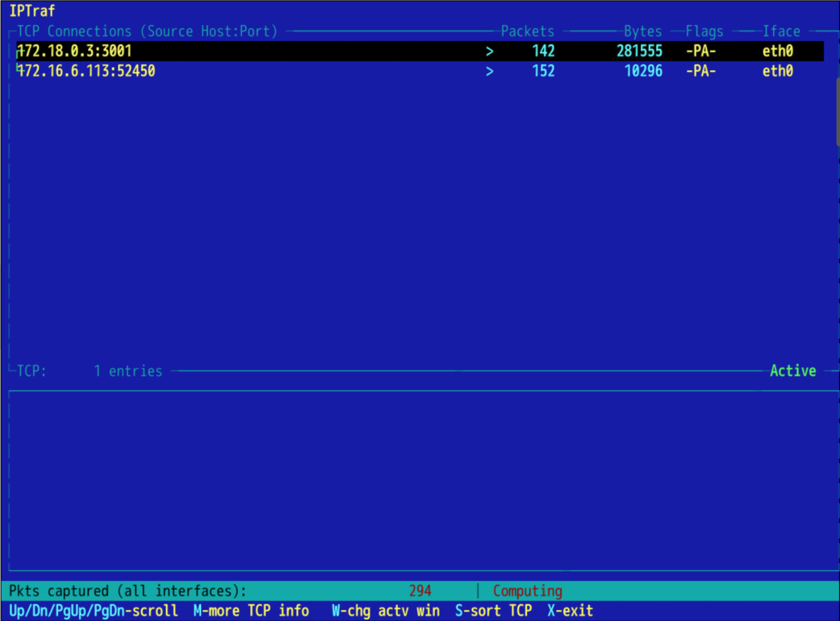Click the byte count 10296
This screenshot has height=621, width=840.
(x=644, y=71)
